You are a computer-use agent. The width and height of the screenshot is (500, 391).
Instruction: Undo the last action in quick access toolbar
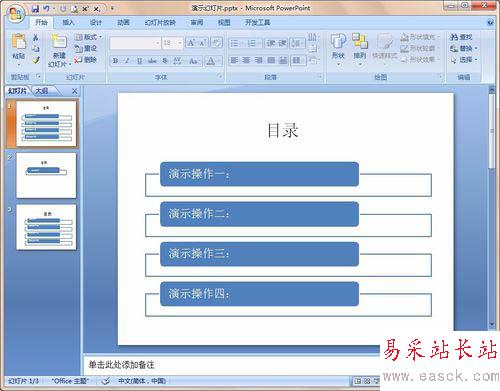click(46, 9)
